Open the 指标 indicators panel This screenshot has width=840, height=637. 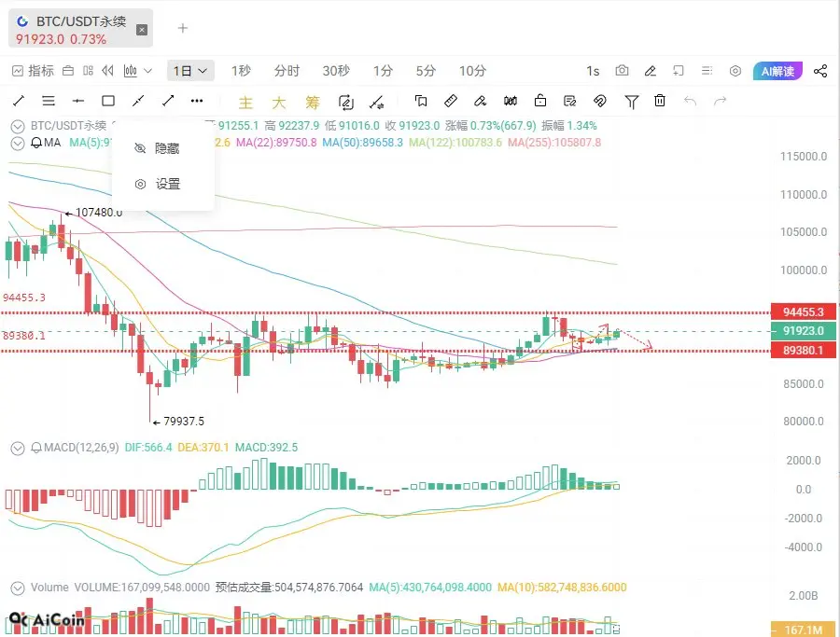click(34, 71)
